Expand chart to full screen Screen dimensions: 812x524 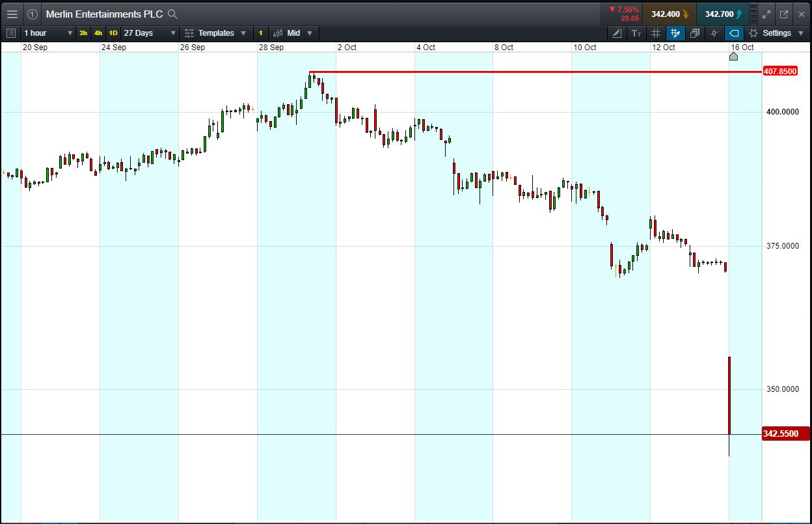pyautogui.click(x=766, y=14)
